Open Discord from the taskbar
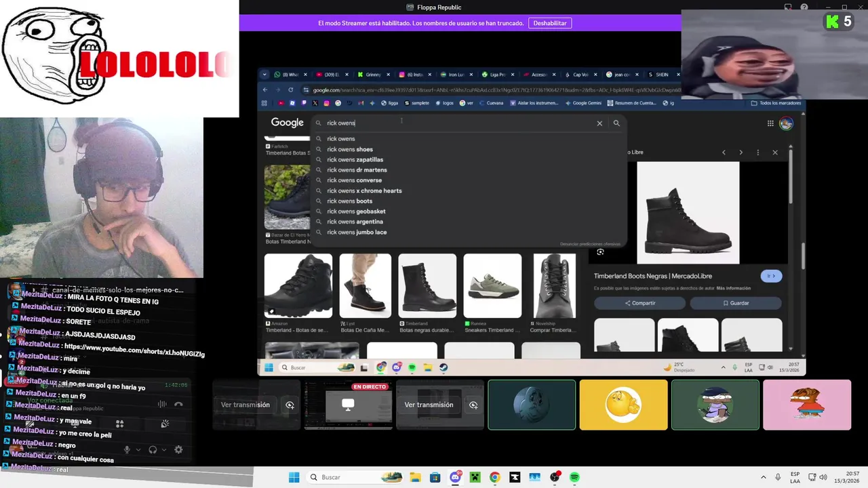This screenshot has width=868, height=488. 455,477
